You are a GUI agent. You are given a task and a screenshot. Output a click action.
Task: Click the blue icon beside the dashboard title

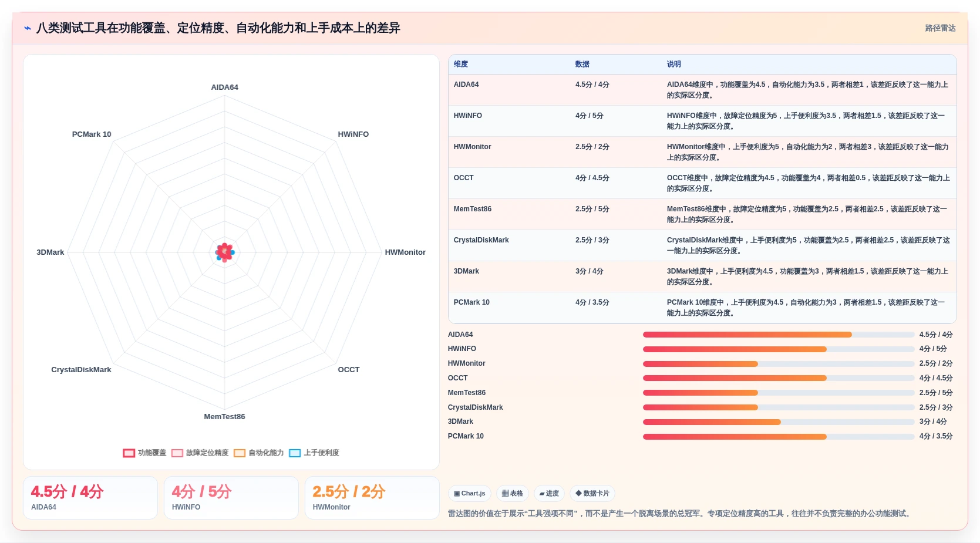[28, 28]
